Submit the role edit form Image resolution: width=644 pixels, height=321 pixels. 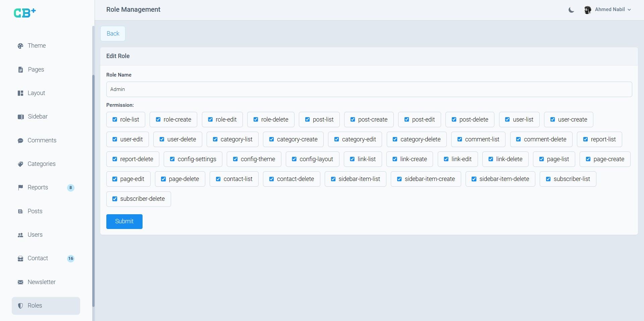point(124,222)
